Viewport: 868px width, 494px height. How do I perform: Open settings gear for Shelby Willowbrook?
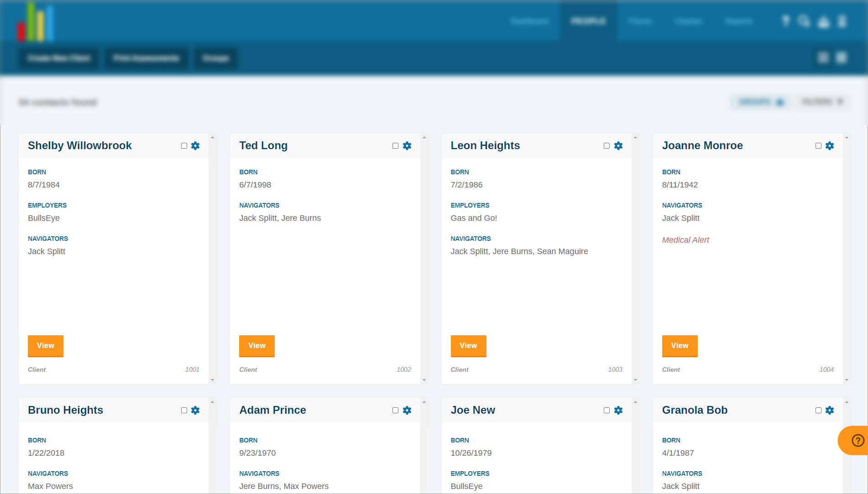click(x=195, y=146)
